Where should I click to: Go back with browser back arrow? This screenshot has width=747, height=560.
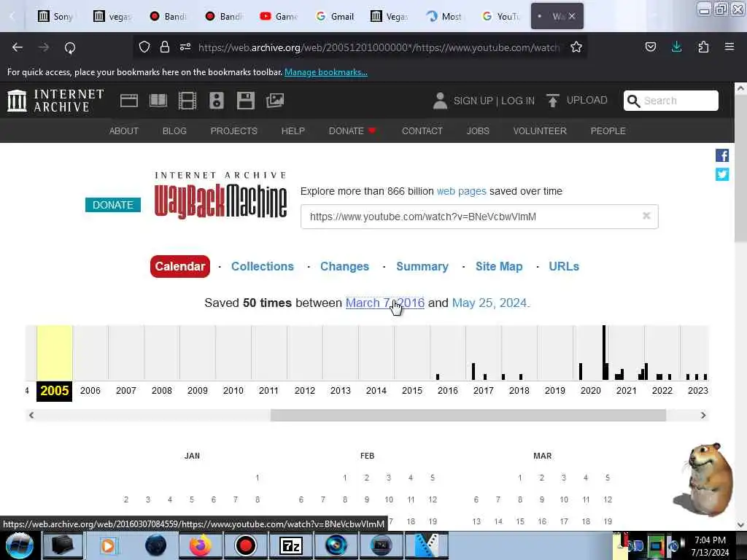point(18,47)
